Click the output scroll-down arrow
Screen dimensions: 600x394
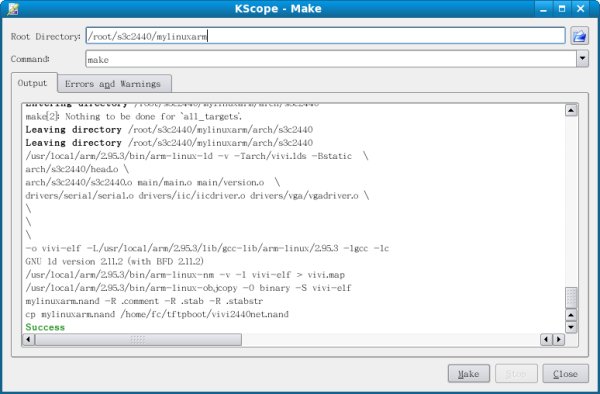(x=571, y=327)
